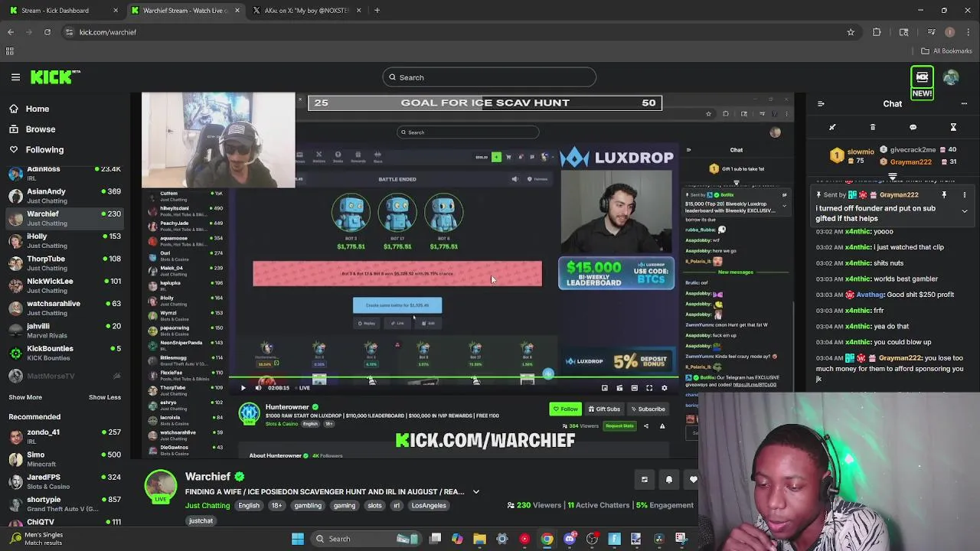Click Warchief's LIVE avatar below the video
The width and height of the screenshot is (980, 551).
pos(161,487)
